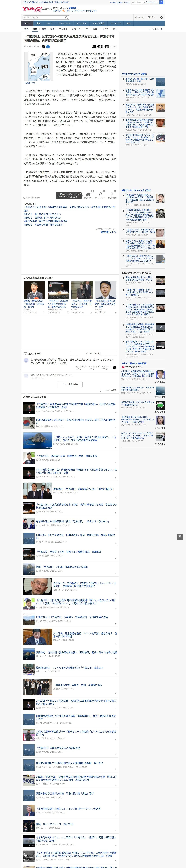Select the 地域 category tab
Viewport: 186px width, 868px height.
(115, 29)
